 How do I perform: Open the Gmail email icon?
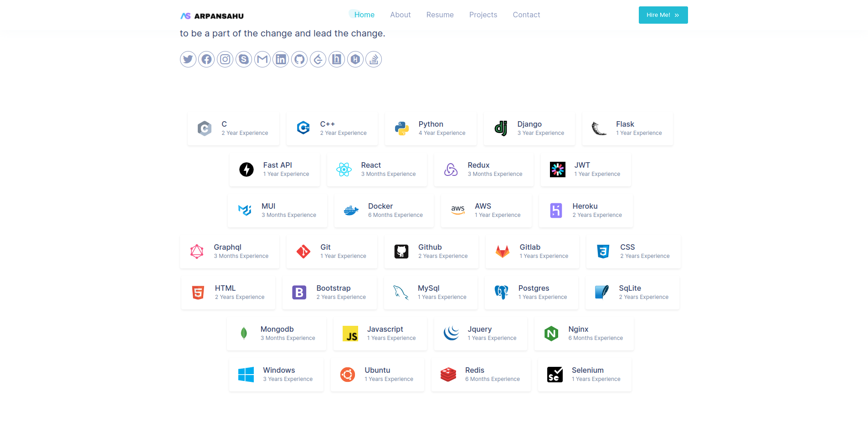coord(262,59)
